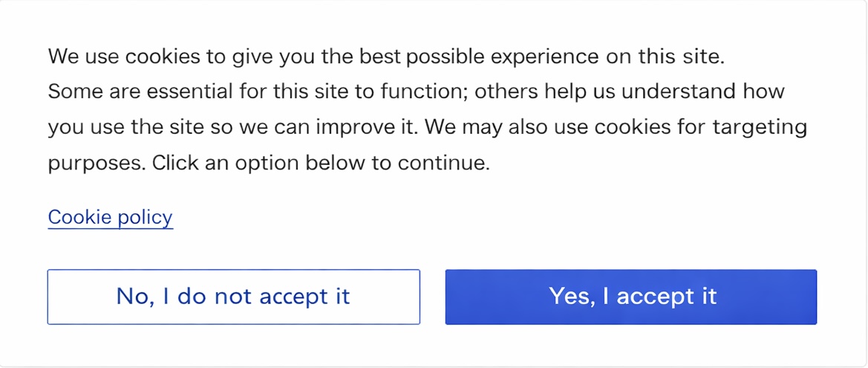
Task: Read the cookie policy via the underlined link
Action: point(110,217)
